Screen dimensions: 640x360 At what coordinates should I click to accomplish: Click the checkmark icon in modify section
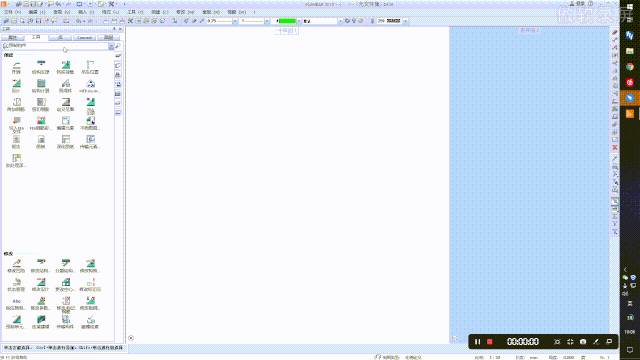click(91, 320)
